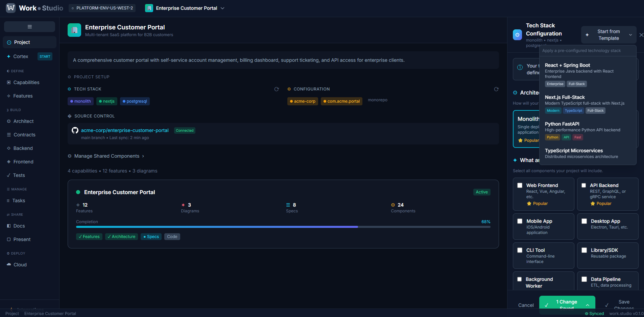Image resolution: width=644 pixels, height=317 pixels.
Task: Click the sparkle icon on Start from Template
Action: pyautogui.click(x=587, y=35)
